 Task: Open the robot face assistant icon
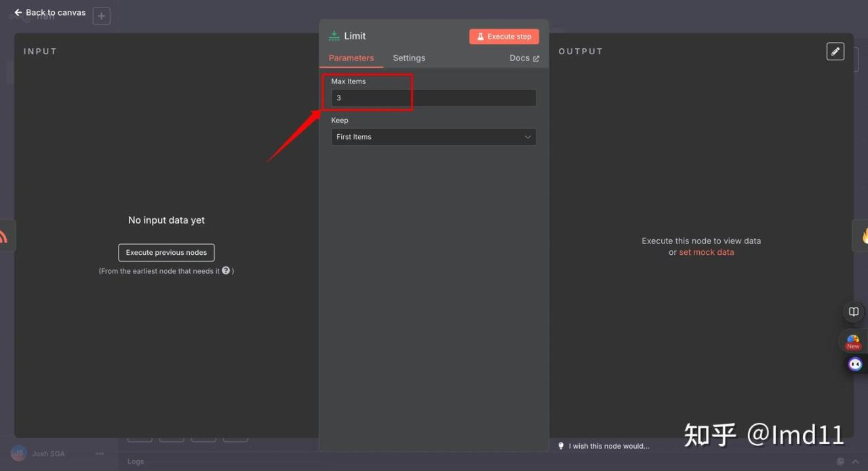tap(855, 365)
